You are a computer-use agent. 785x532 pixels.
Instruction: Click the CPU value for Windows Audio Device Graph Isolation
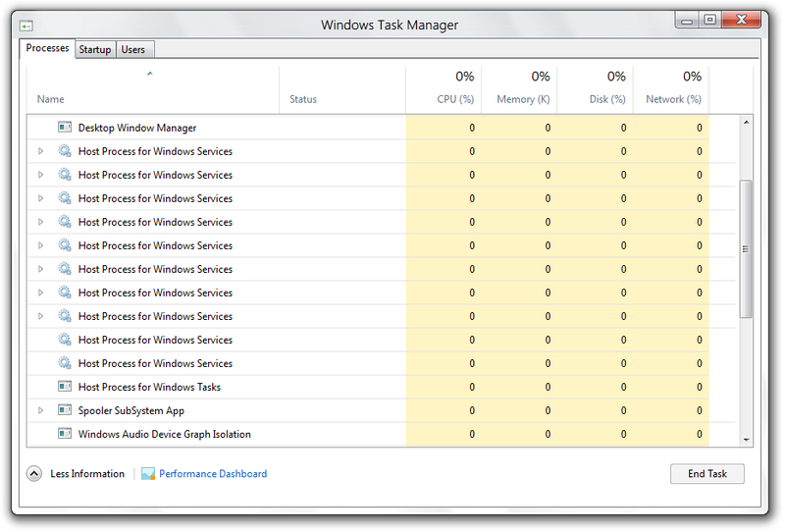click(472, 434)
